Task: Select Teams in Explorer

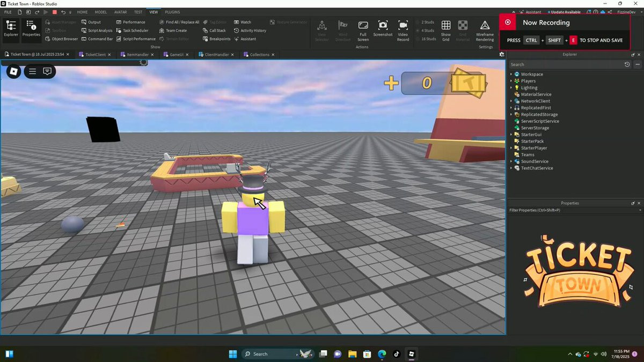Action: tap(528, 154)
